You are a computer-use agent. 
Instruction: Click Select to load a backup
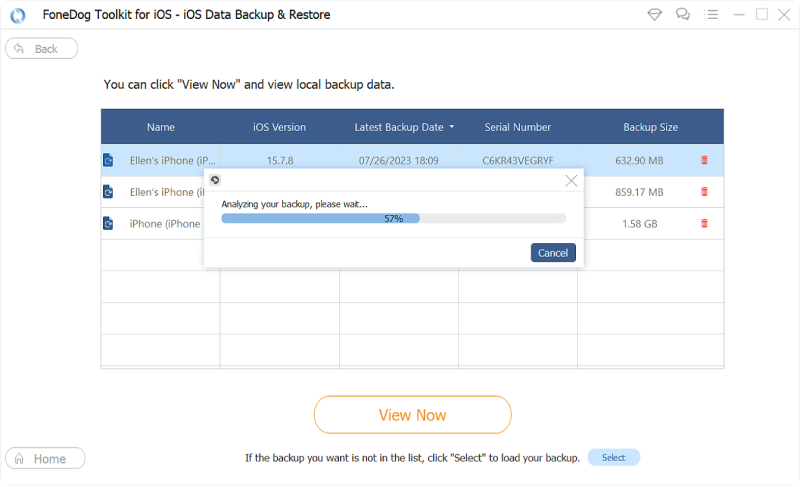613,458
